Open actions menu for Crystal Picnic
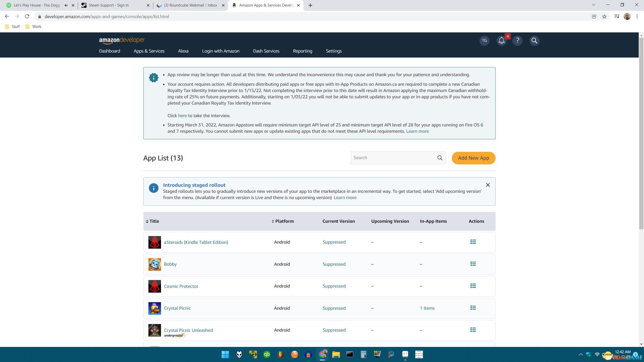Screen dimensions: 644x362 tap(473, 308)
